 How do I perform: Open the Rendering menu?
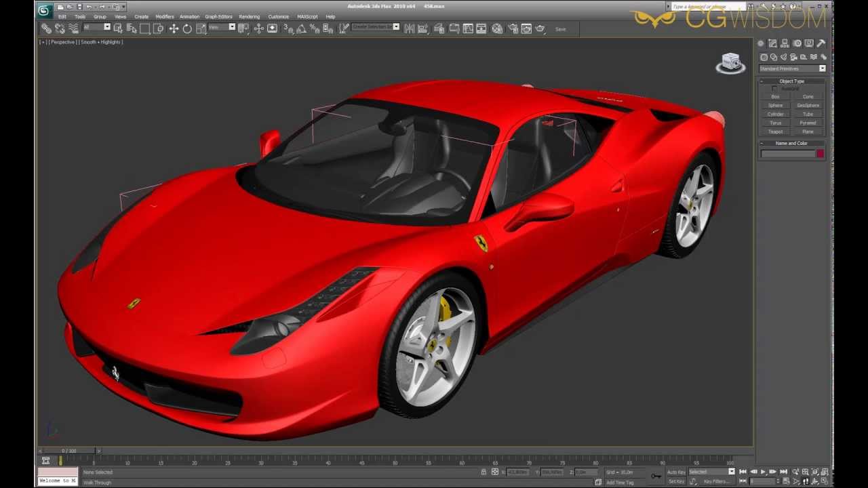point(249,16)
